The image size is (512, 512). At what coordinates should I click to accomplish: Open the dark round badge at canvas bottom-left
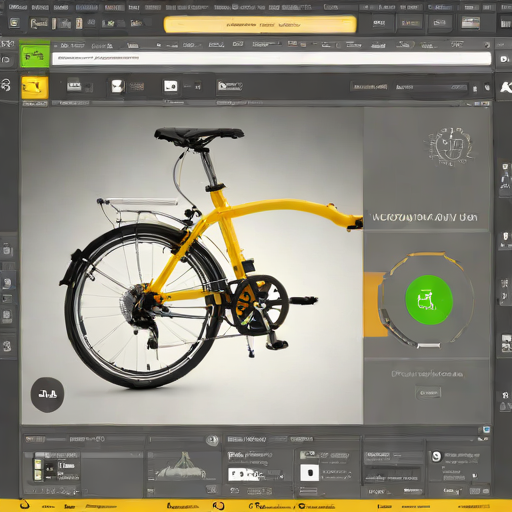coord(47,395)
